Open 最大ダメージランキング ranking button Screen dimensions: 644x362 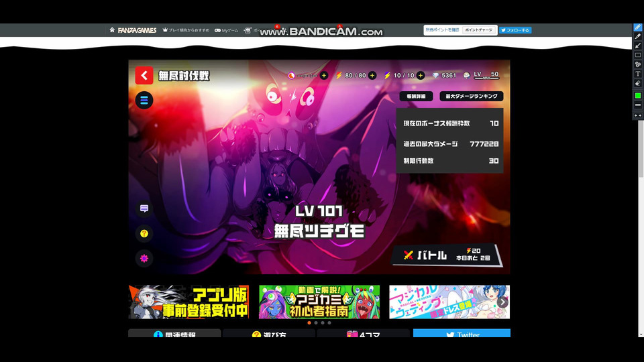click(472, 96)
